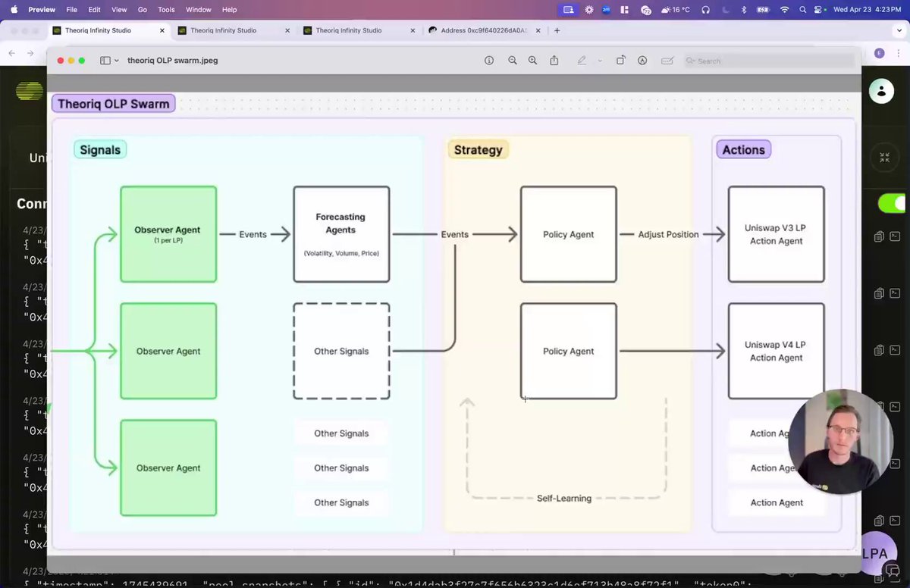Open the 16 °C weather menu bar item
The image size is (910, 588).
click(x=675, y=10)
